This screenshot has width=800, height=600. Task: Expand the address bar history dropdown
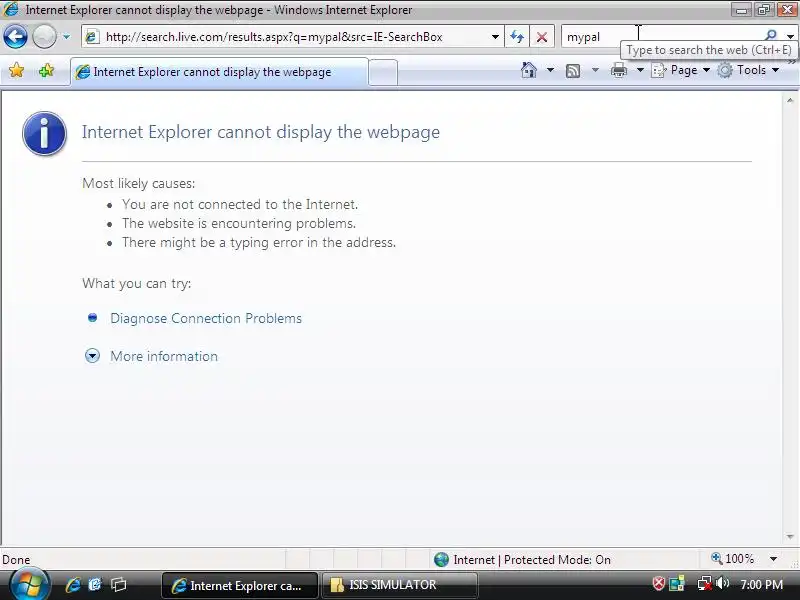[x=495, y=37]
